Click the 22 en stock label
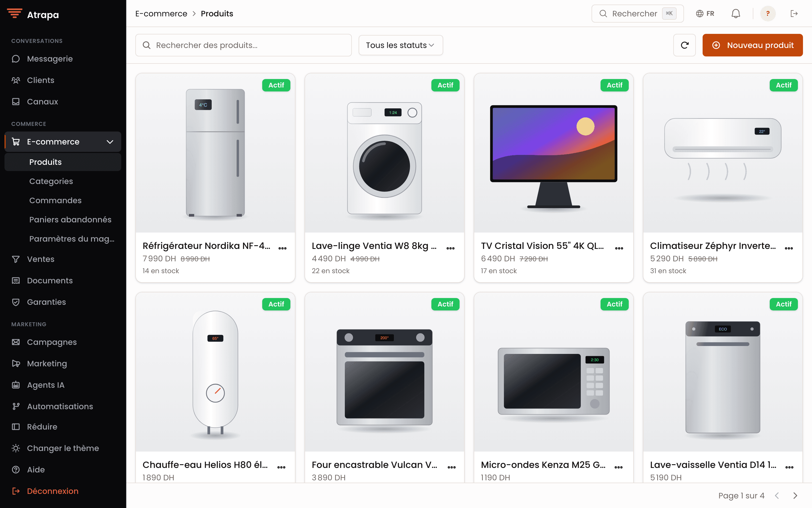 (330, 271)
